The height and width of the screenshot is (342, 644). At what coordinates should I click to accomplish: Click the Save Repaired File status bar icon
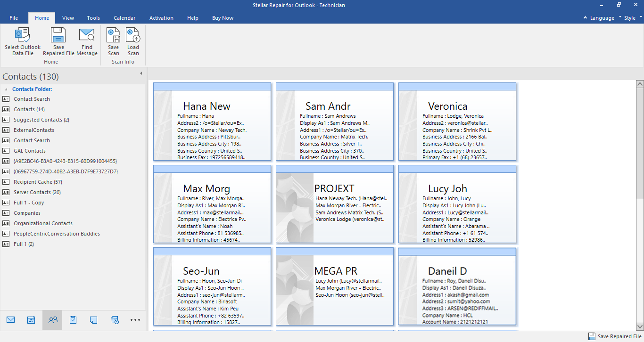(x=592, y=336)
